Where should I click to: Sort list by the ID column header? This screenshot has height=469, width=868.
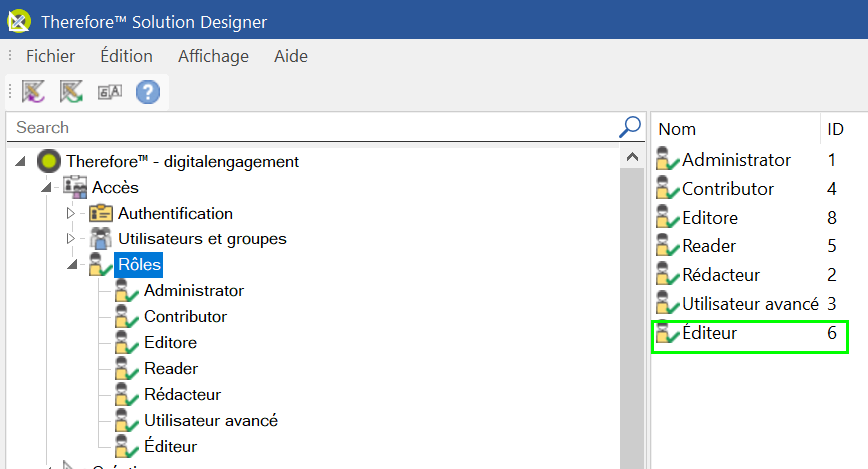(835, 129)
